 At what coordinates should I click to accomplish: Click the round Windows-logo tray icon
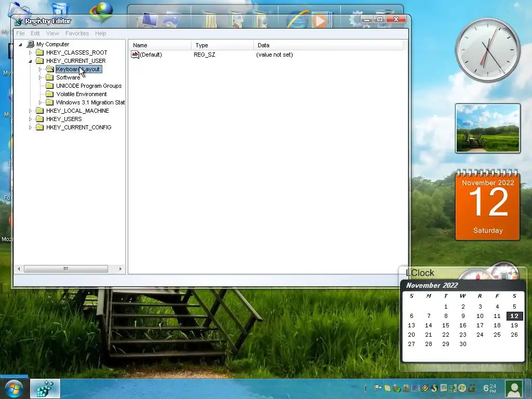[x=462, y=388]
